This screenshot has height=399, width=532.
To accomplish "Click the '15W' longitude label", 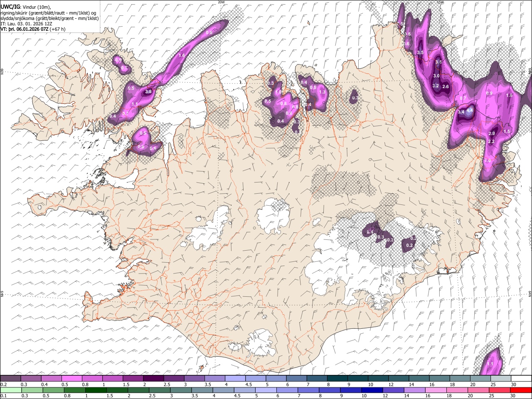I will [x=440, y=2].
